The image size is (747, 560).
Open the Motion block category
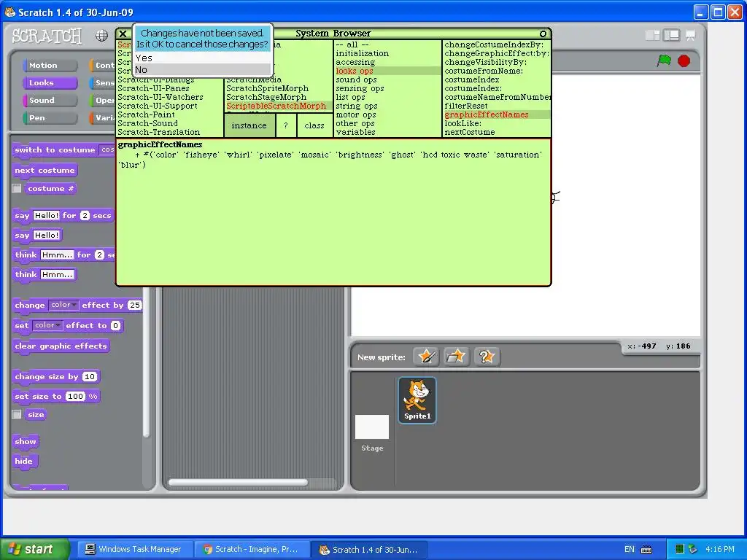point(50,65)
